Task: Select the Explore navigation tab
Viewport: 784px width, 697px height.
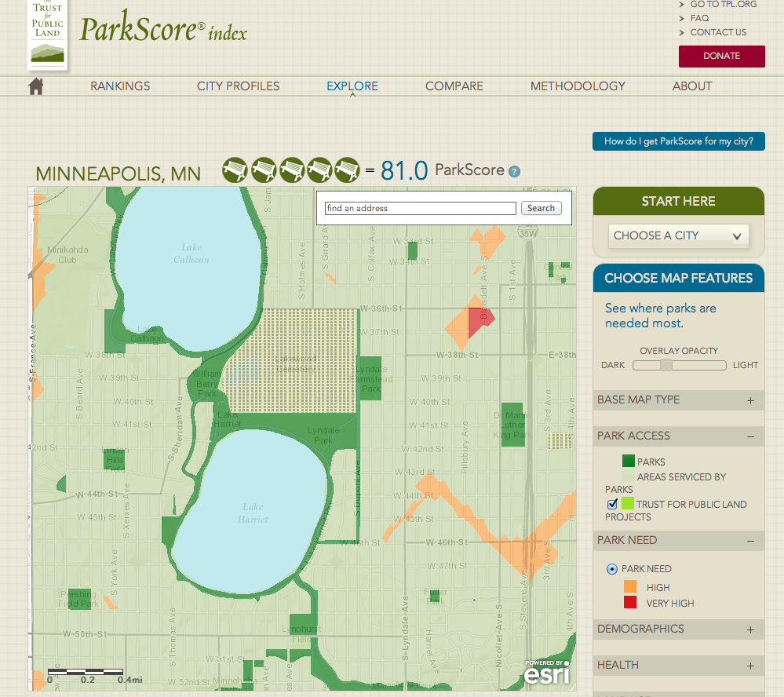Action: pyautogui.click(x=352, y=86)
